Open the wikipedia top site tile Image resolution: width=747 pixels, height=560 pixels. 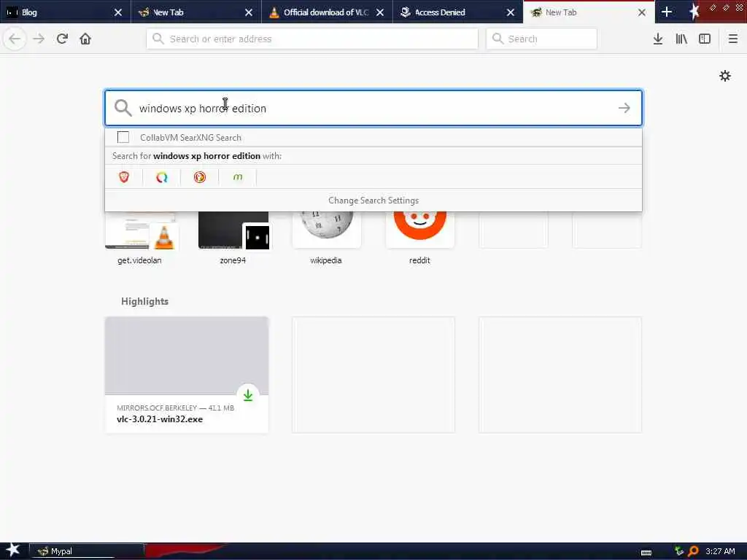pyautogui.click(x=326, y=238)
